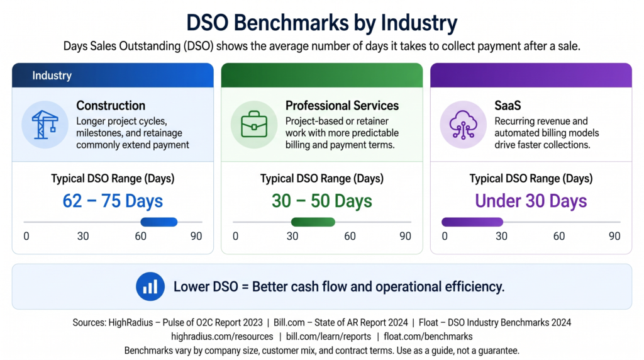
Task: Click the Lower DSO cash flow statement
Action: coord(339,286)
